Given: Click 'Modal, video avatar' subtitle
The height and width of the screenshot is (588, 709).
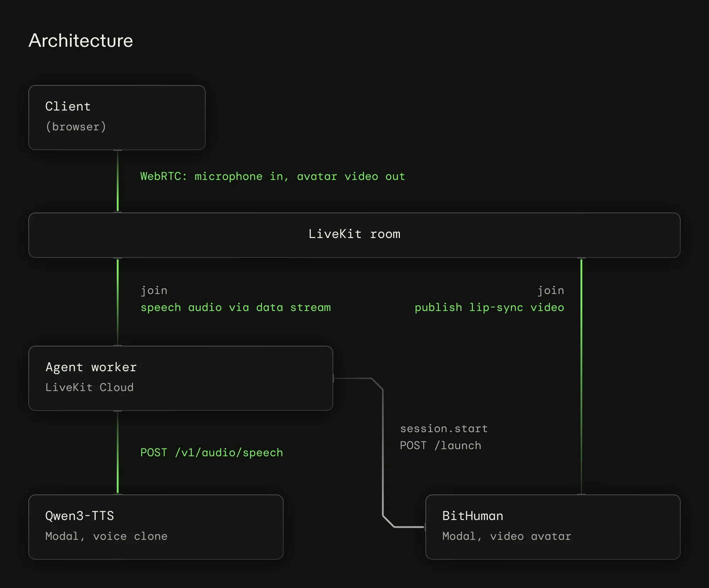Looking at the screenshot, I should 507,536.
